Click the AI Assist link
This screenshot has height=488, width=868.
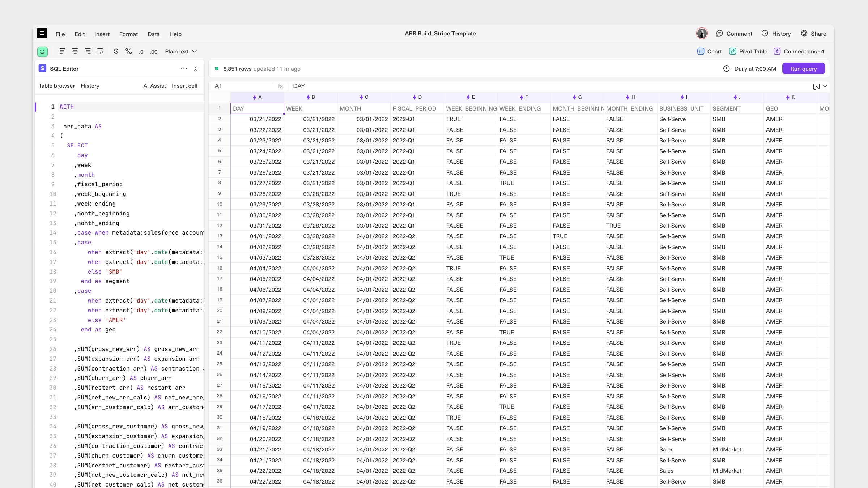coord(154,86)
